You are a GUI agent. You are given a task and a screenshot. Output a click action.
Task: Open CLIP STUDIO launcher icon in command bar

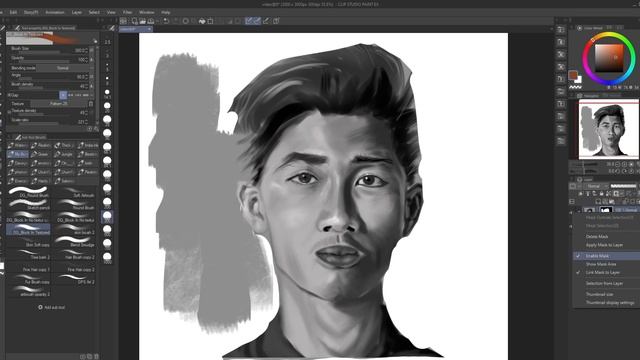click(x=123, y=21)
